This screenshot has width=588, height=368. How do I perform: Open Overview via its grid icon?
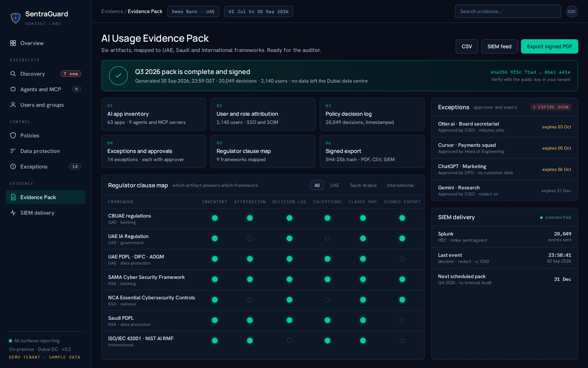coord(13,43)
